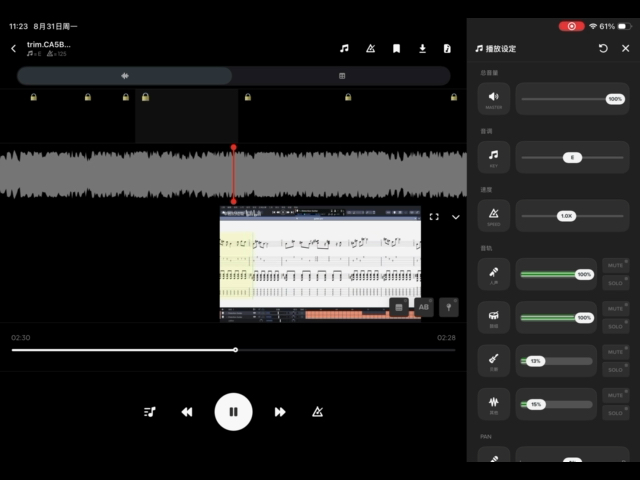Tap the bookmark icon in top toolbar
640x480 pixels.
pos(396,49)
